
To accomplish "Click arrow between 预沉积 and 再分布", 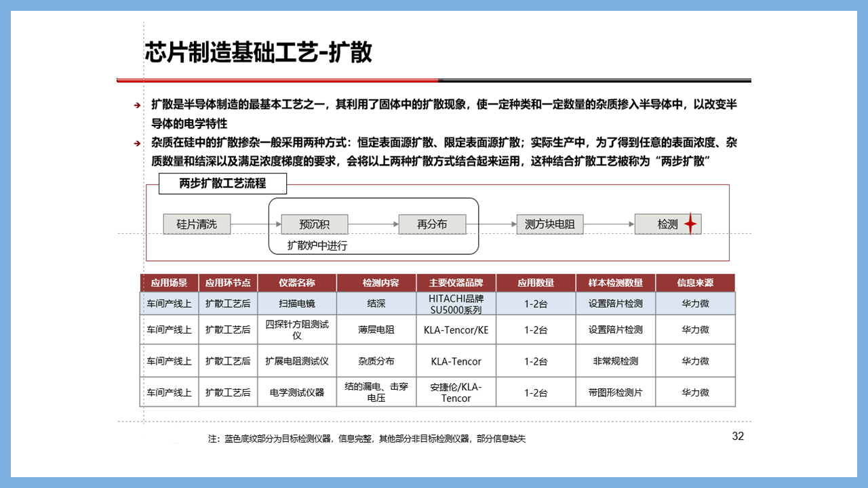I will (x=373, y=224).
